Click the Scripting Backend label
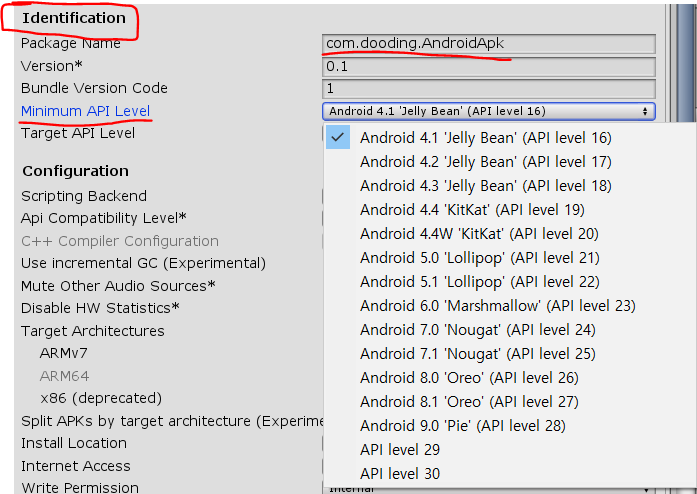The image size is (697, 494). pyautogui.click(x=84, y=196)
